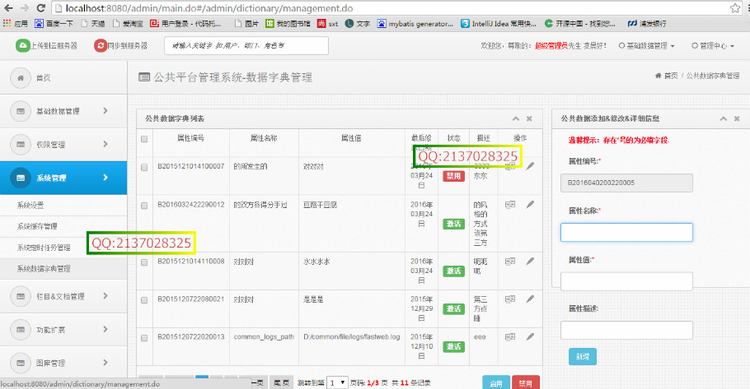Open the mybatis generator bookmark

click(415, 23)
